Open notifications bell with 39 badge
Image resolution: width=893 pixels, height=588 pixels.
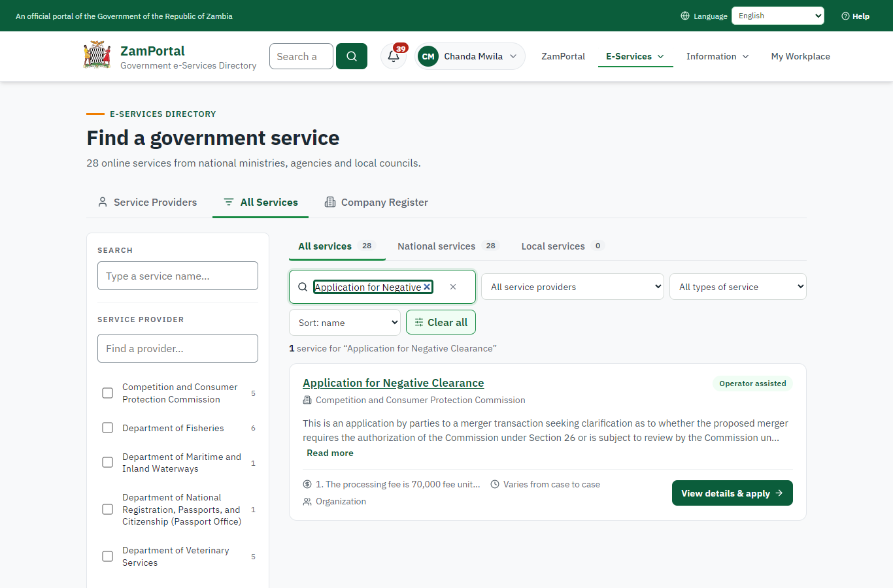394,56
